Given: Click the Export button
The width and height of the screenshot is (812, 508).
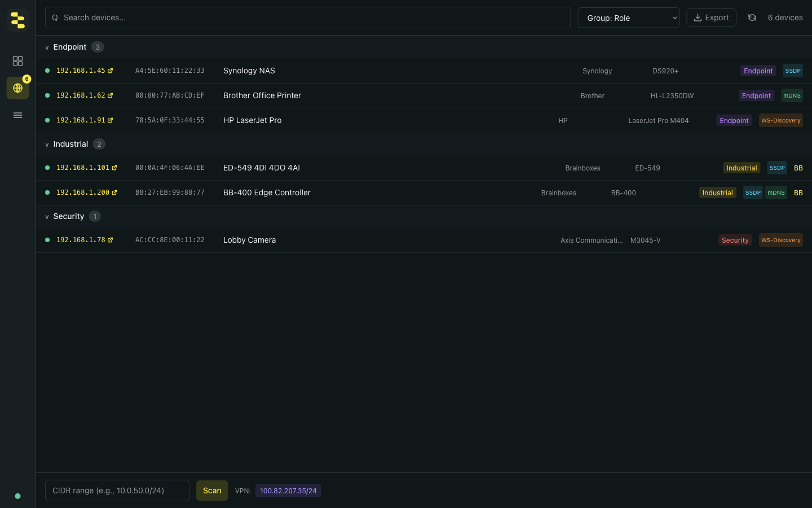Looking at the screenshot, I should tap(711, 17).
